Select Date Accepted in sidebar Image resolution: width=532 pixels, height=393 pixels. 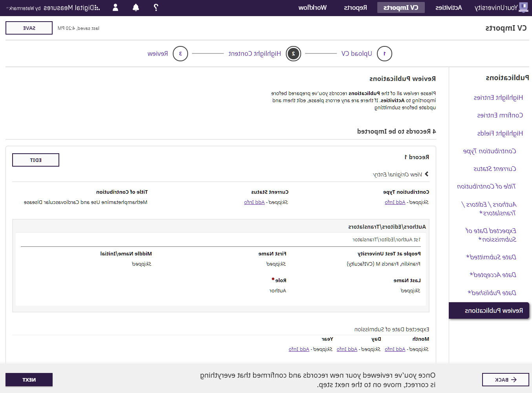click(x=493, y=275)
